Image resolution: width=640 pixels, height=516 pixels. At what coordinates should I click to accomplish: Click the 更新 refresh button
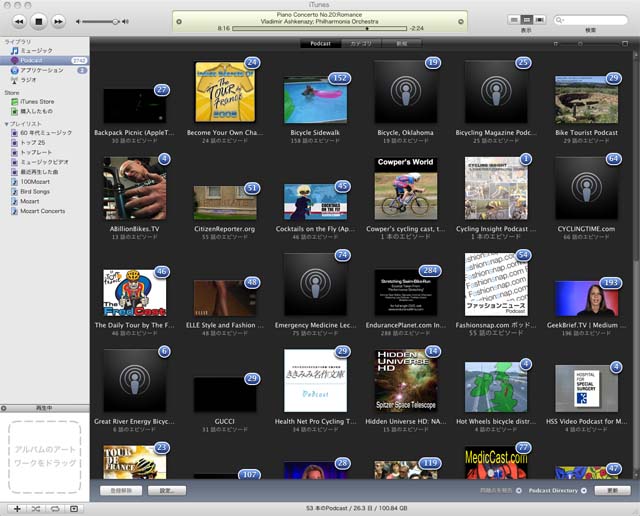[612, 490]
